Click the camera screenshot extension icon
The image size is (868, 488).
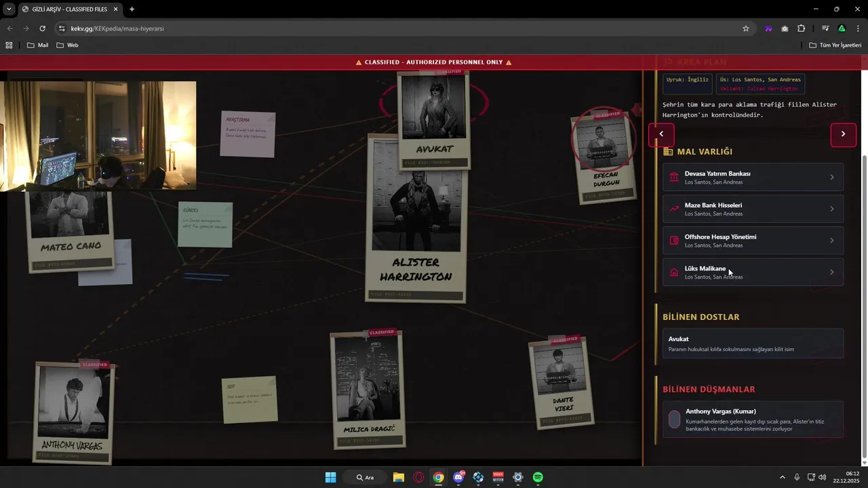point(785,28)
